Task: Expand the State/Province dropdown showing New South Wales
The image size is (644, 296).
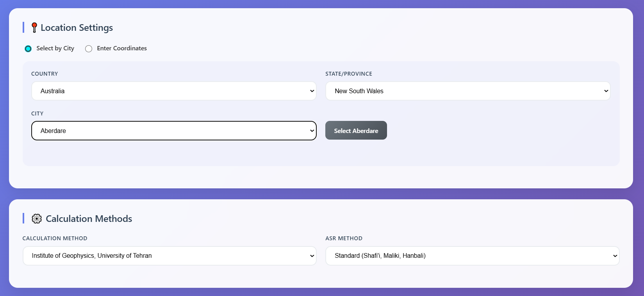Action: click(x=467, y=91)
